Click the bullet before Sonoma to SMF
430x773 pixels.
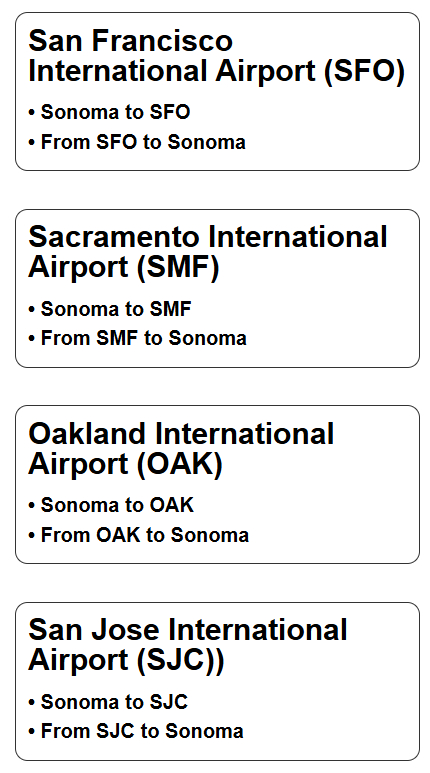[x=32, y=310]
